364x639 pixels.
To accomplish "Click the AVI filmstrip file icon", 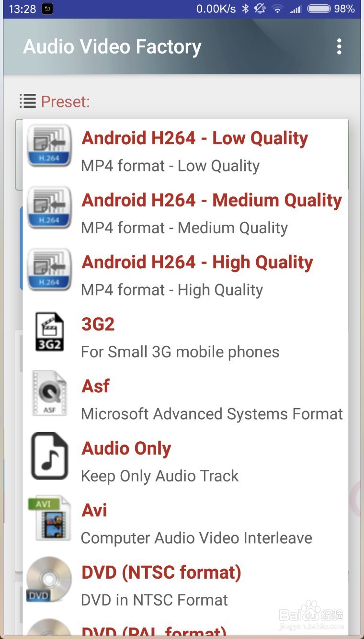I will [x=49, y=518].
